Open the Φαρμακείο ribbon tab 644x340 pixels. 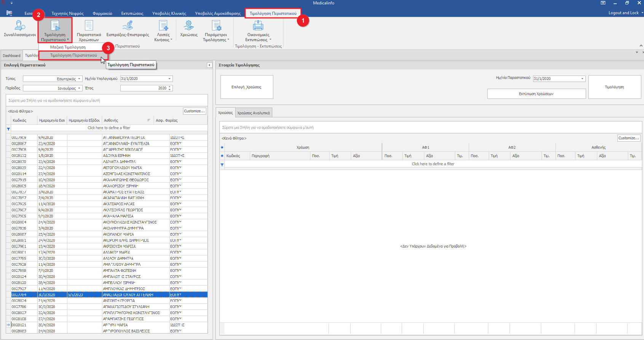pyautogui.click(x=102, y=13)
